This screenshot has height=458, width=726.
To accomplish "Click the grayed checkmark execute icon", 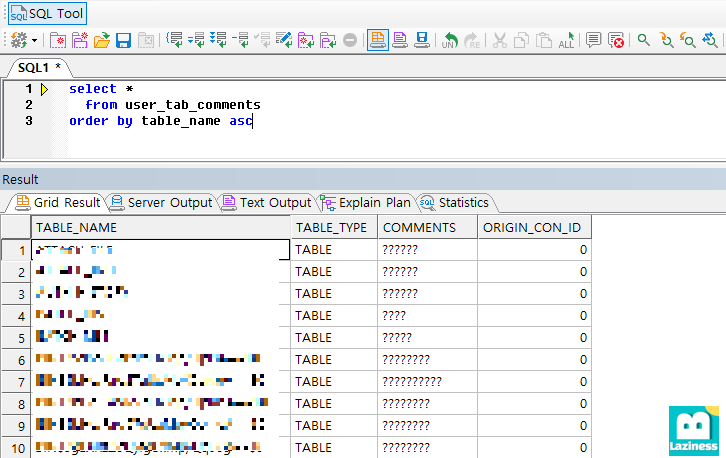I will (x=262, y=40).
